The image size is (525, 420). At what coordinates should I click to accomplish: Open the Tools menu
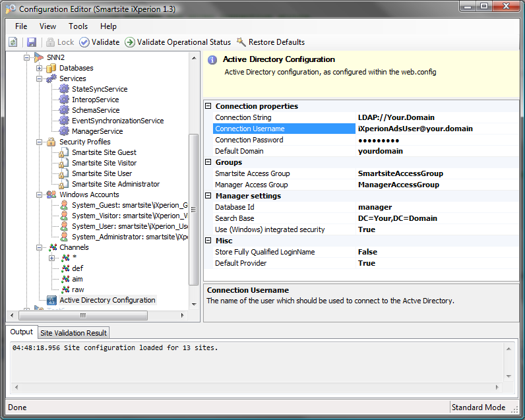point(78,26)
